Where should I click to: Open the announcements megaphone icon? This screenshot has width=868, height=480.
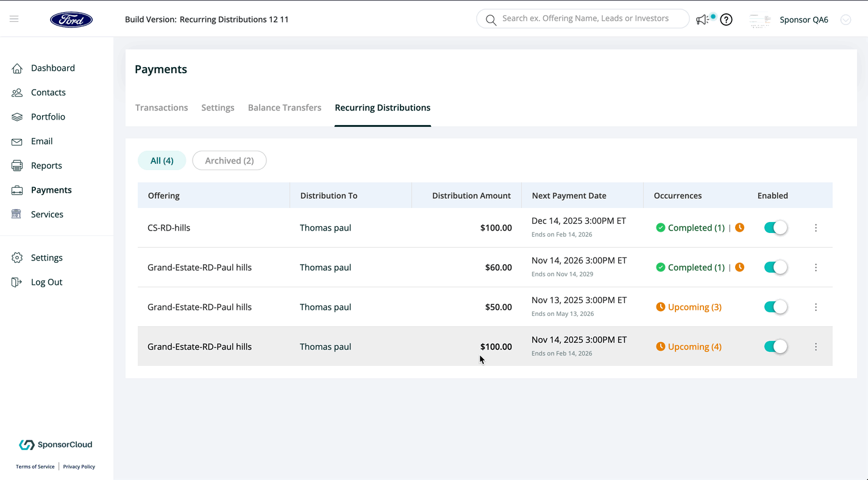pyautogui.click(x=703, y=20)
